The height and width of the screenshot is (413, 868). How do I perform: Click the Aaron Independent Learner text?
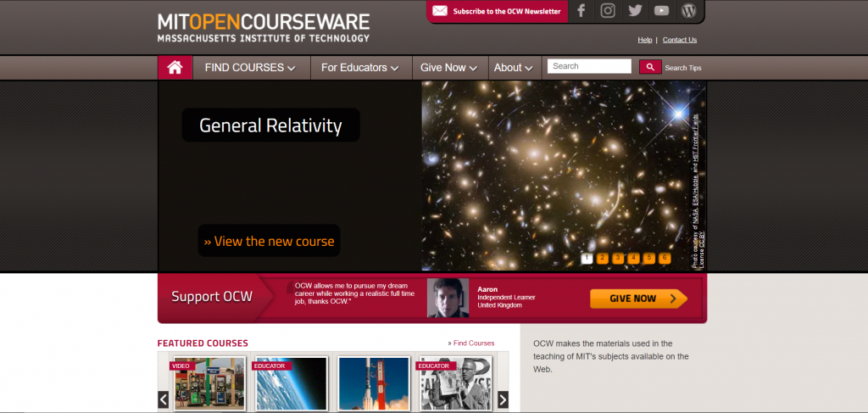click(506, 297)
